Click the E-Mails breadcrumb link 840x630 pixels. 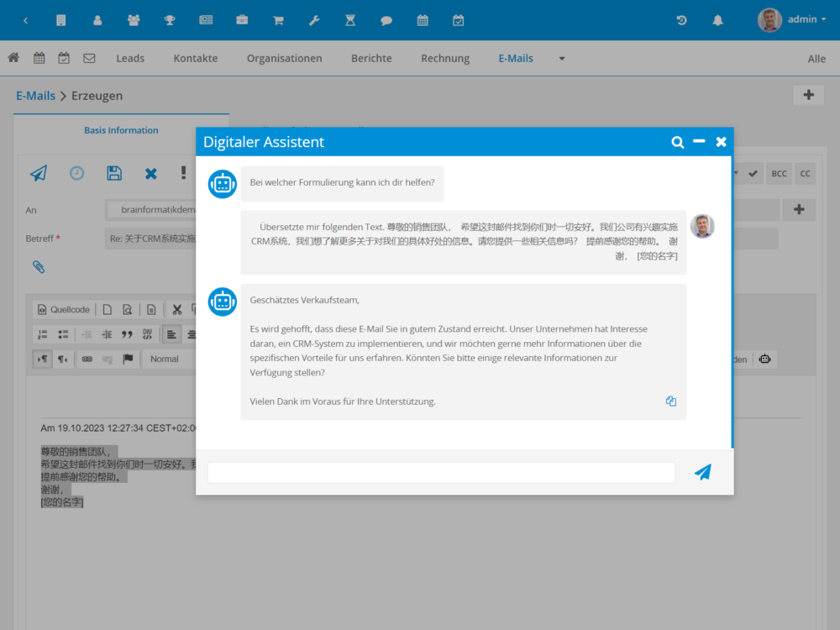coord(35,96)
